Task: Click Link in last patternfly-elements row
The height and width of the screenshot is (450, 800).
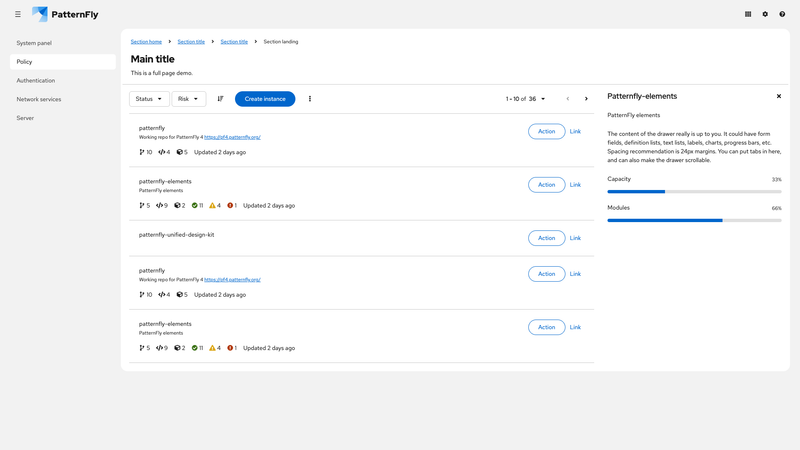Action: pyautogui.click(x=575, y=327)
